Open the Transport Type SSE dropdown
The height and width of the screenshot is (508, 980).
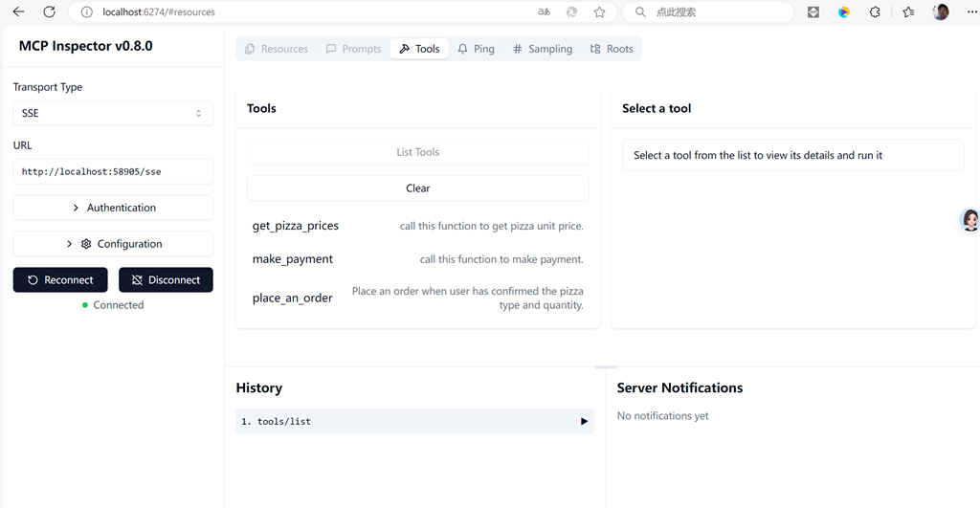click(x=113, y=113)
